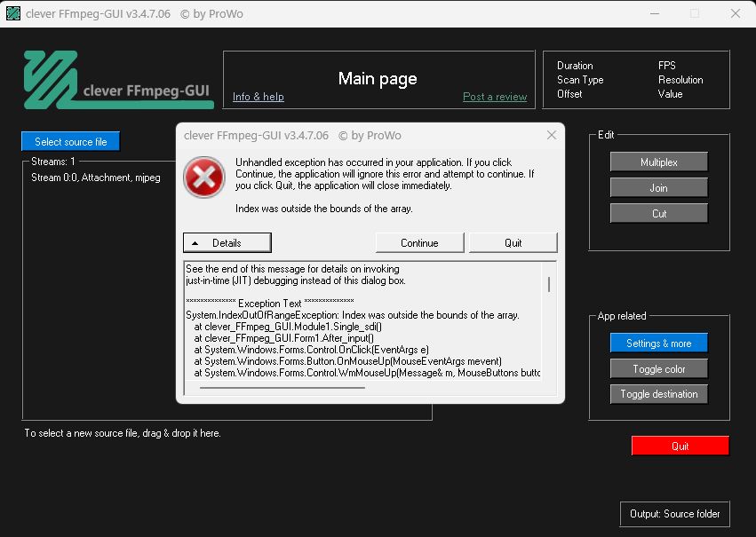The width and height of the screenshot is (756, 537).
Task: Click the horizontal scrollbar in the exception details
Action: pos(283,387)
